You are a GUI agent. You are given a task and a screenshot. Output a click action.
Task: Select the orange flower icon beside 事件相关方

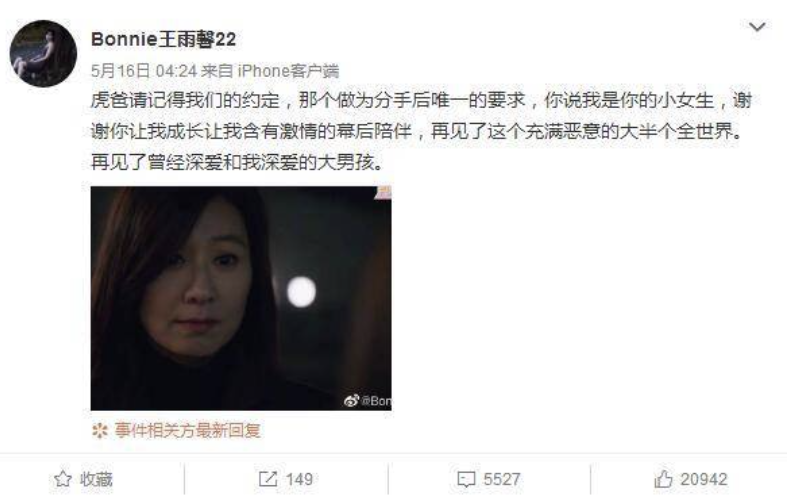100,430
